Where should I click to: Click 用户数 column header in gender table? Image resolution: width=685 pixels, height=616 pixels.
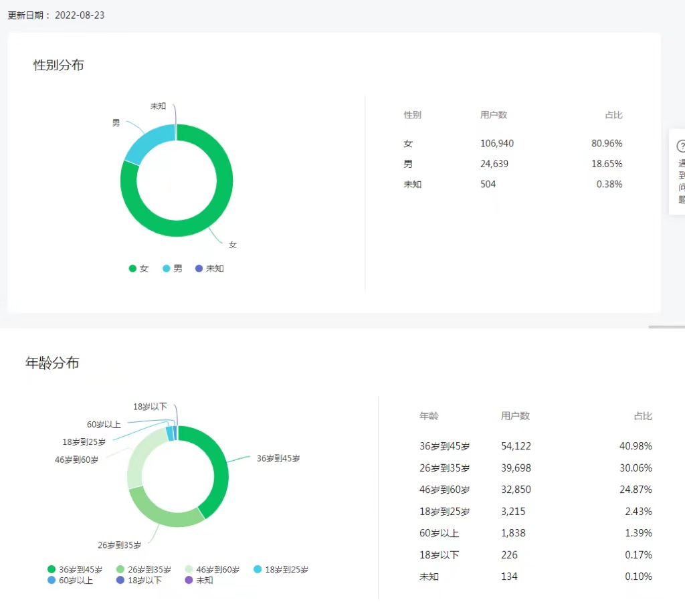(x=494, y=115)
